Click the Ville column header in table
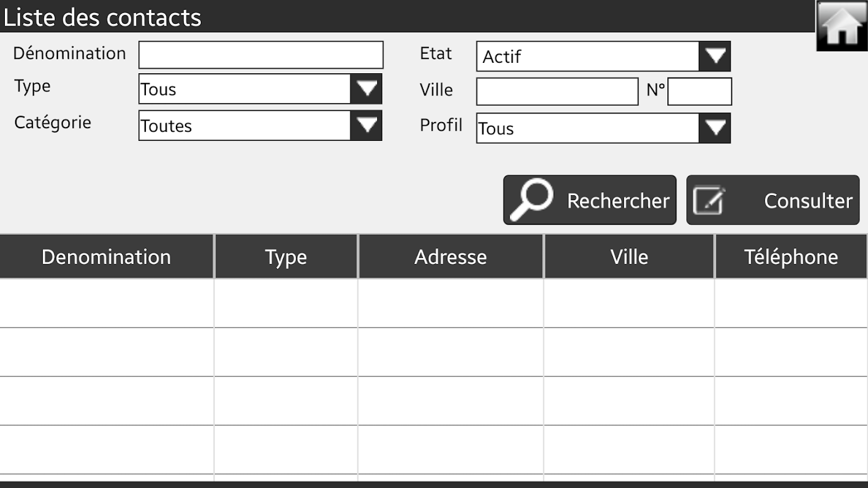The height and width of the screenshot is (488, 868). 629,257
